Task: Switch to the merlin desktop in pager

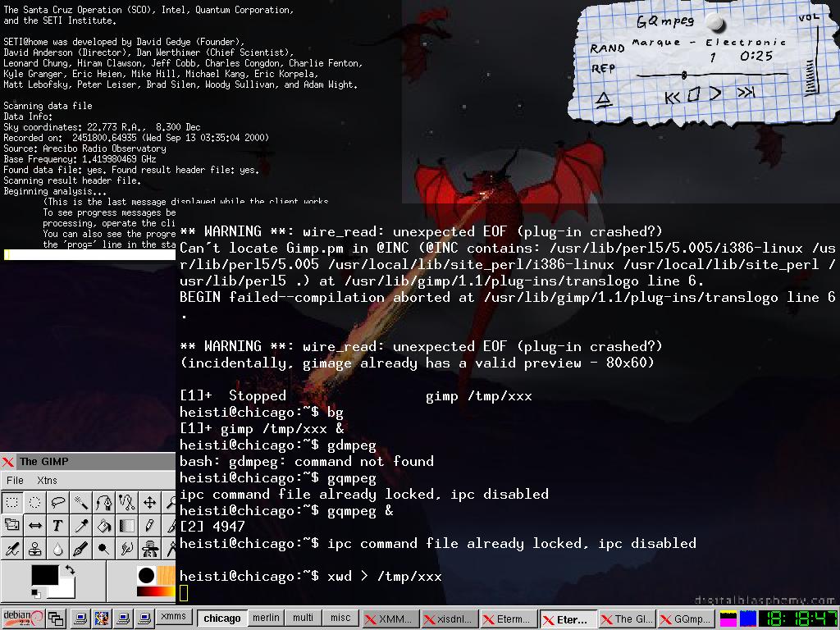Action: [265, 618]
